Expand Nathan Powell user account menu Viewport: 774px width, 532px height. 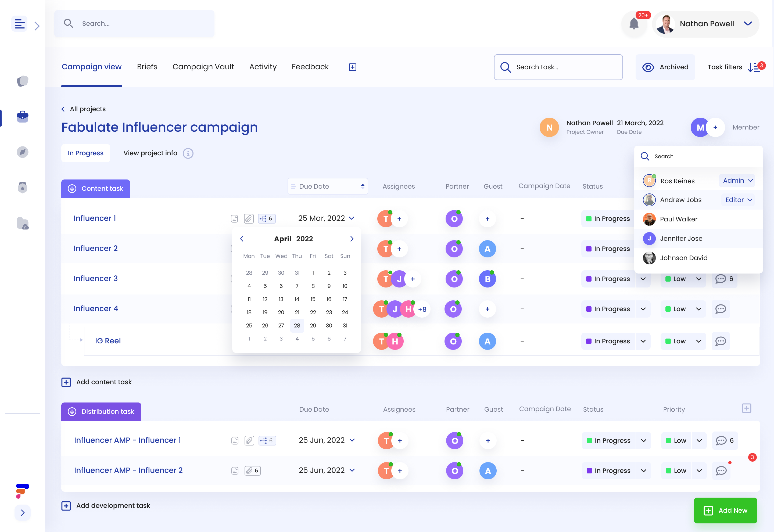point(748,24)
